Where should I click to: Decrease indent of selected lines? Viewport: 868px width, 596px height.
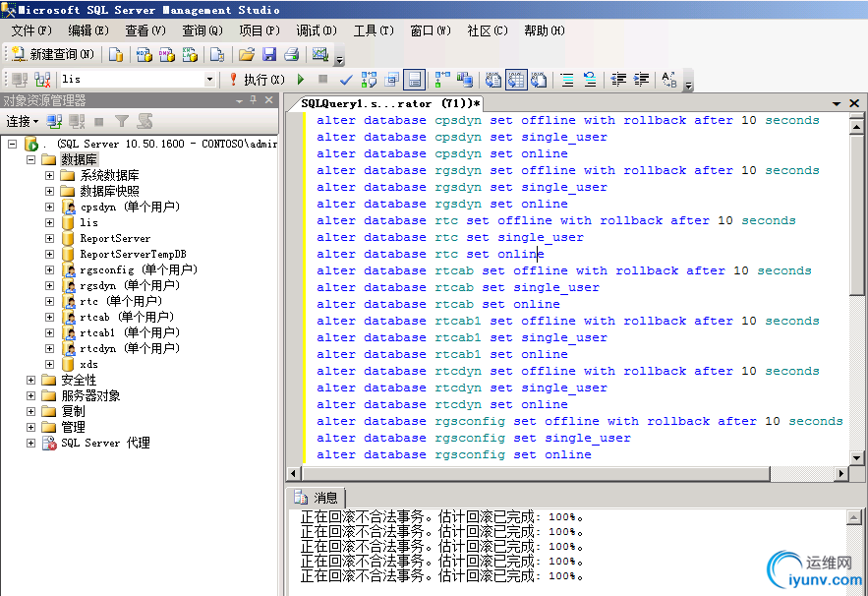coord(617,80)
